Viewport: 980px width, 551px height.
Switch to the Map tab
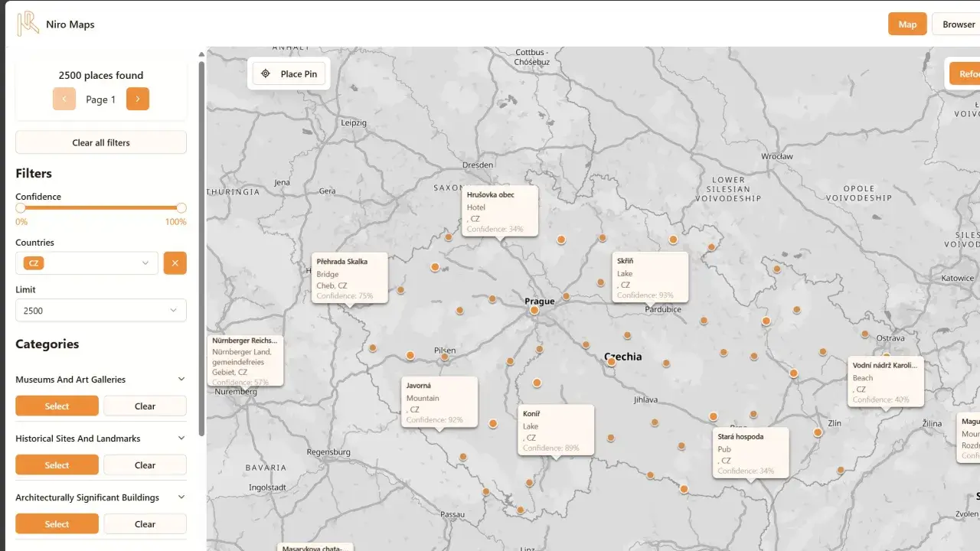(x=907, y=24)
